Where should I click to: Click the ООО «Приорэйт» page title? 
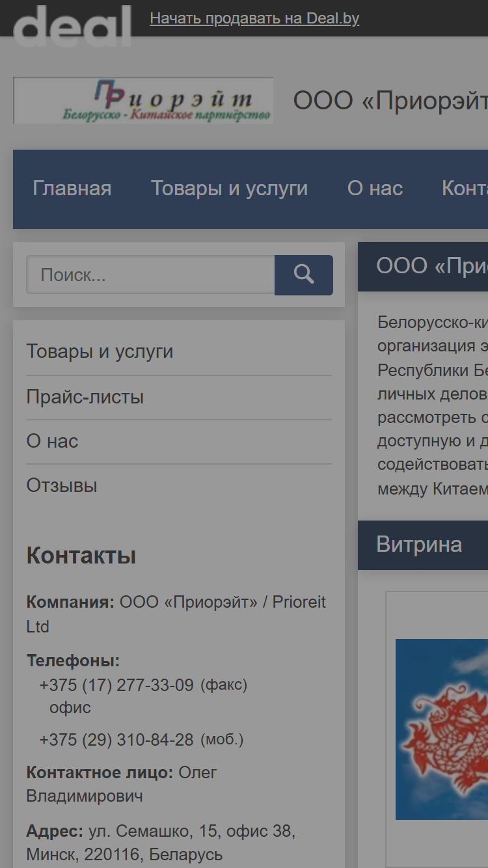[390, 101]
